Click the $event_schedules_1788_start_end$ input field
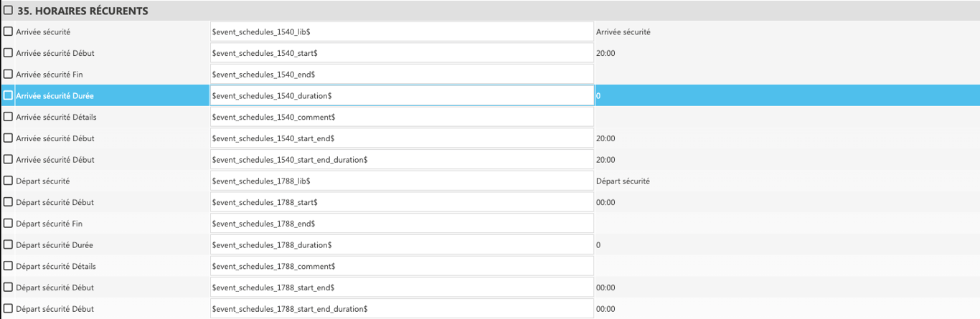The image size is (980, 319). (x=402, y=287)
